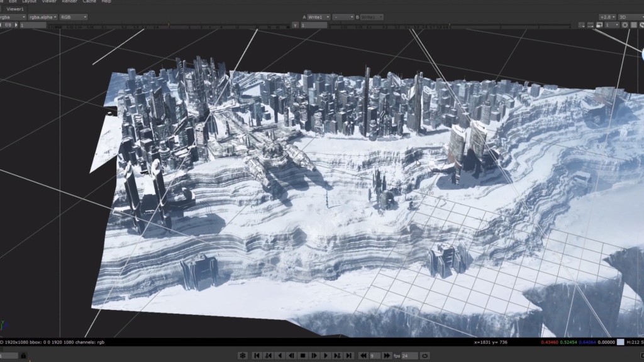Toggle the loop playback mode button

pos(425,356)
